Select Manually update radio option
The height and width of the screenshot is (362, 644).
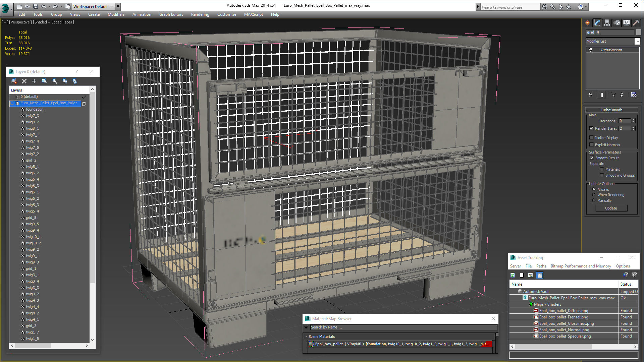click(x=594, y=200)
